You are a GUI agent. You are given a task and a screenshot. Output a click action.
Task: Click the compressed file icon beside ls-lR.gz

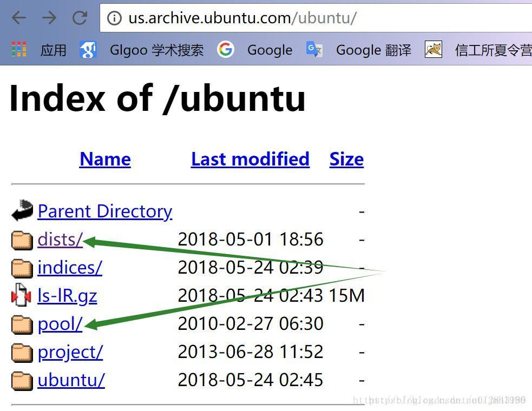(22, 295)
